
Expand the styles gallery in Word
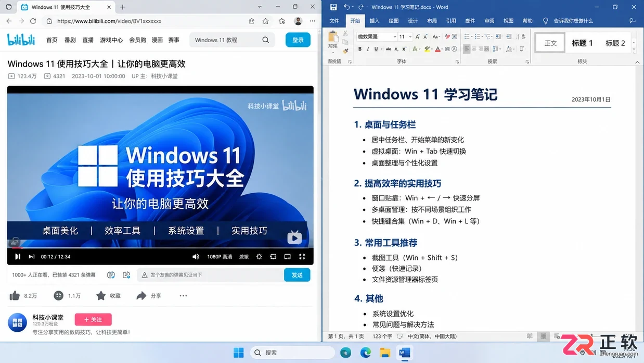point(634,49)
